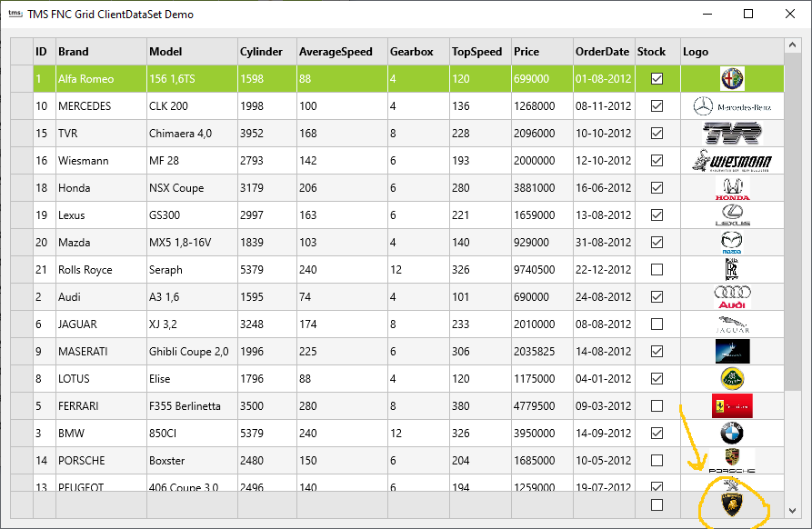Click the Wiesmann logo image
The image size is (812, 529).
click(x=732, y=161)
